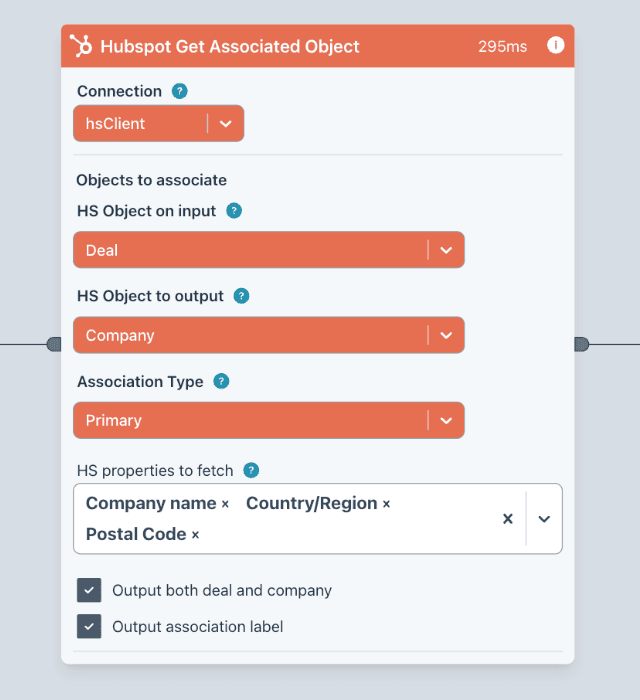Click the right output connector port
Viewport: 640px width, 700px height.
[582, 344]
